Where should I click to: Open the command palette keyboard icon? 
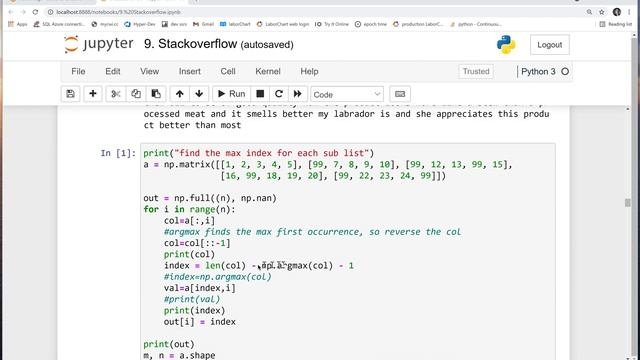pos(400,94)
